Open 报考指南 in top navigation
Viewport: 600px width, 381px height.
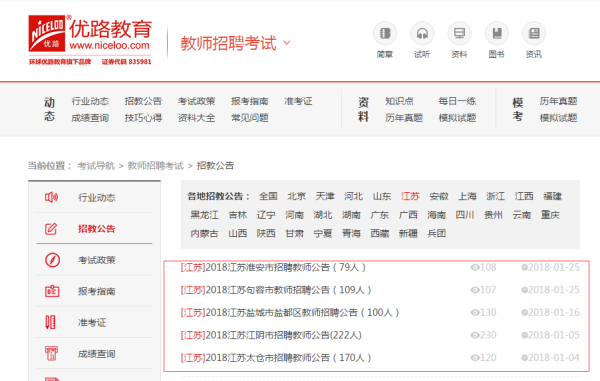(x=249, y=101)
